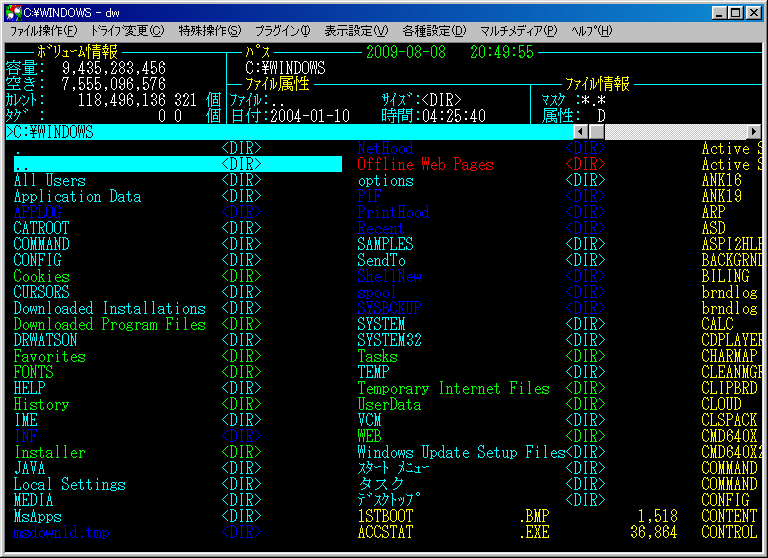Click the horizontal scrollbar thumb
The image size is (768, 558).
(597, 131)
